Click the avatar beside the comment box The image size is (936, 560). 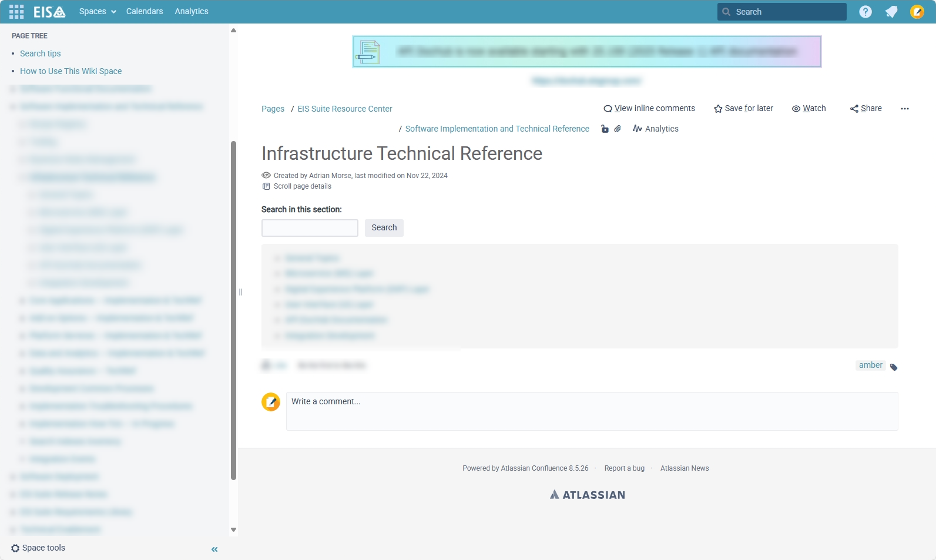tap(271, 402)
